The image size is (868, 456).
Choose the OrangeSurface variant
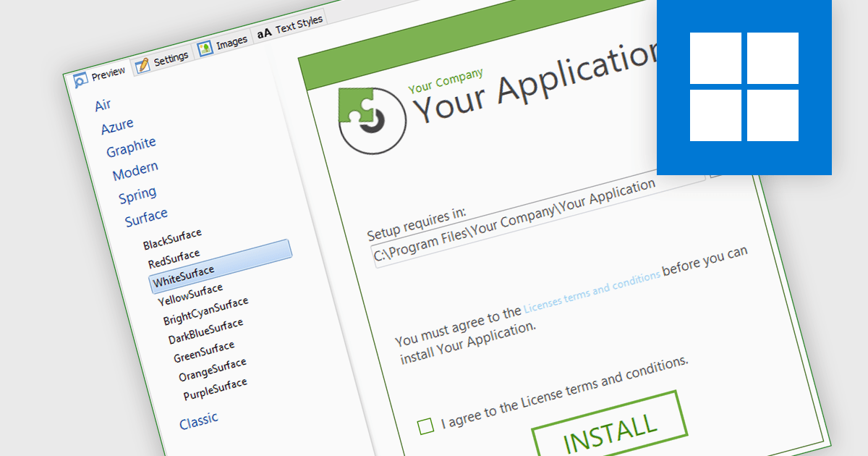(x=213, y=370)
